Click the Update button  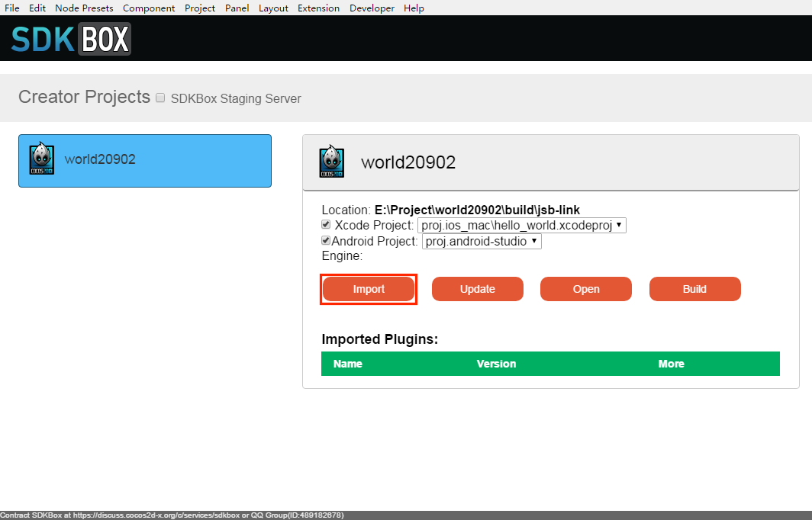point(478,289)
